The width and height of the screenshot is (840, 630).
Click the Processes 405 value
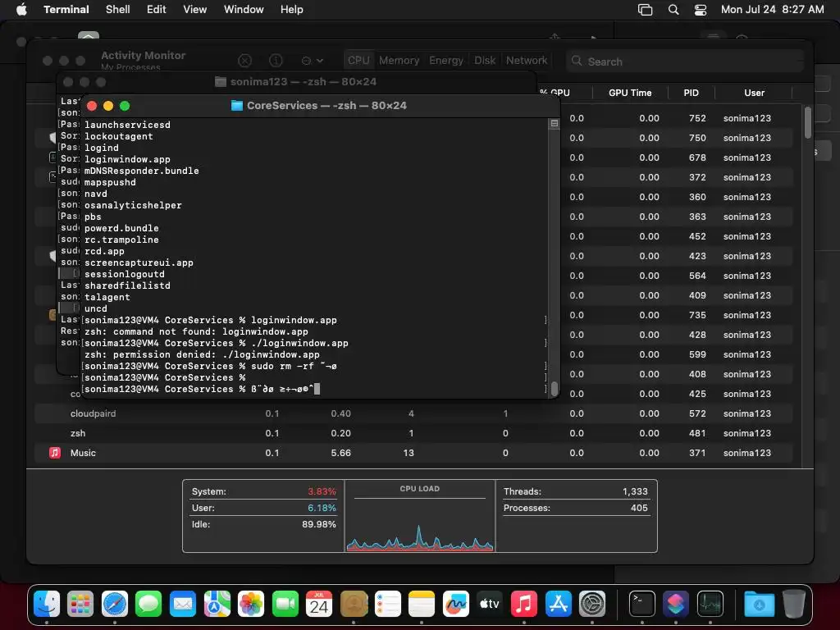[x=639, y=508]
